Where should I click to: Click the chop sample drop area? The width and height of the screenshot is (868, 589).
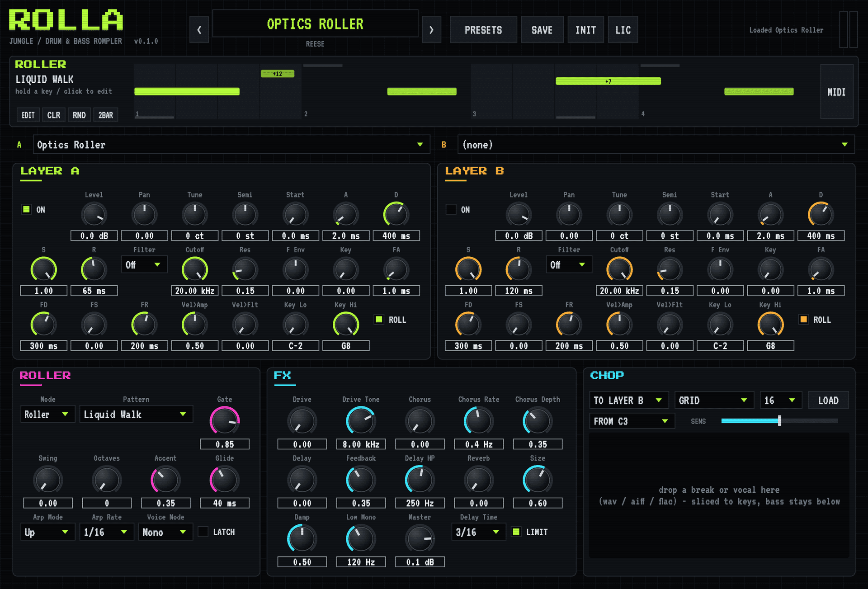click(x=719, y=495)
